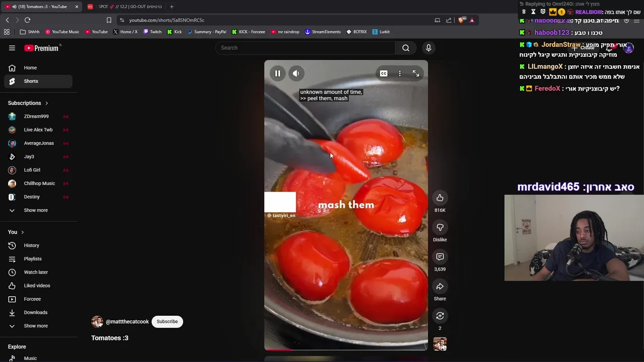Viewport: 644px width, 362px height.
Task: Expand the You section chevron
Action: coord(22,232)
